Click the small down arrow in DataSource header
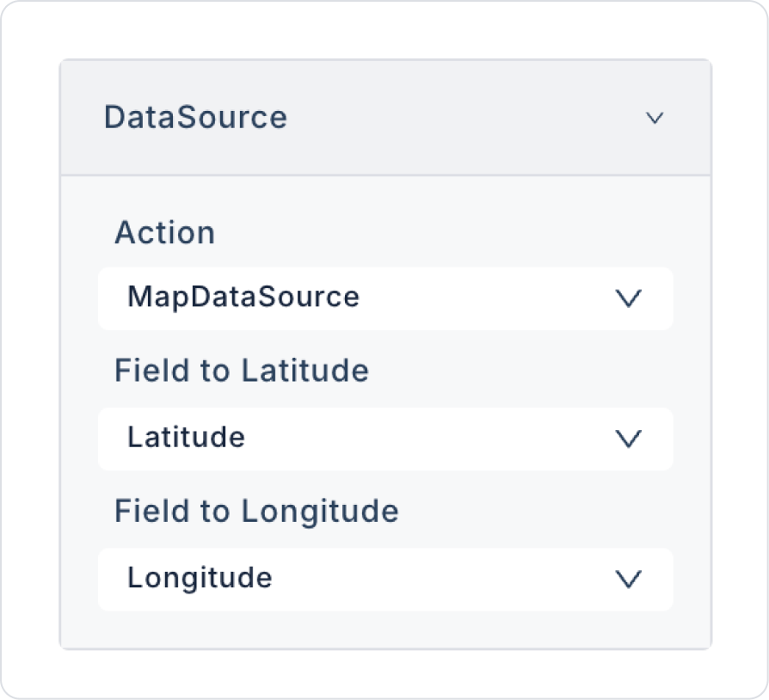 [655, 118]
